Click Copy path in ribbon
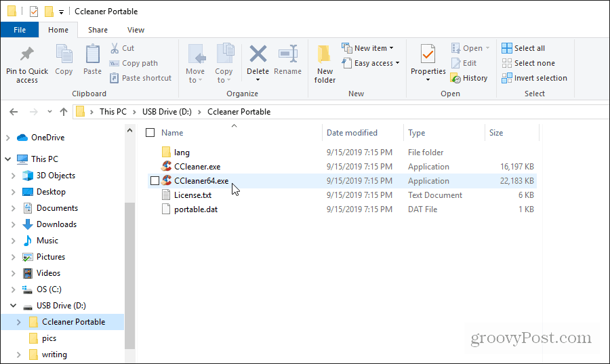The height and width of the screenshot is (364, 610). 134,63
